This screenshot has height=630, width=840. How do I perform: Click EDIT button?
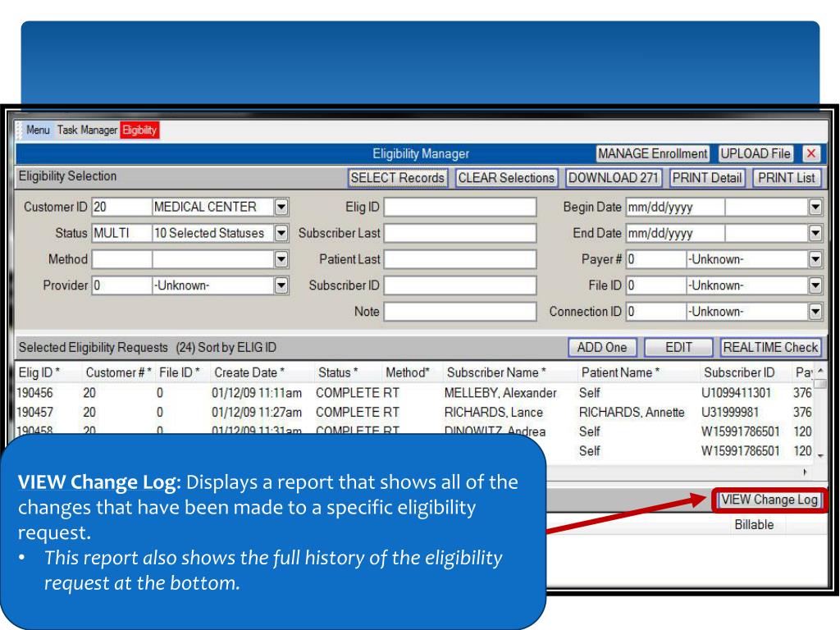[678, 348]
